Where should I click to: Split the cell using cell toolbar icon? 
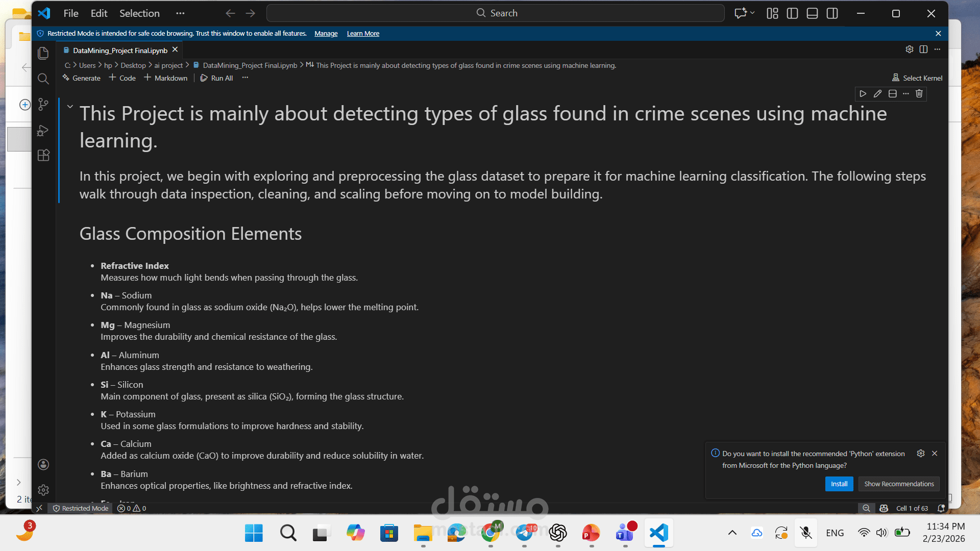pos(892,94)
